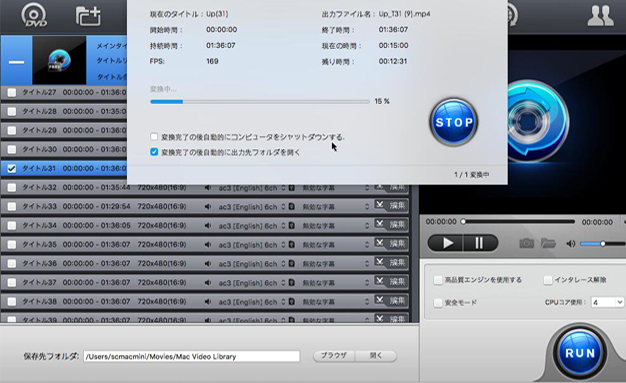Click the subtitle icon in the タイトル35 row

point(292,244)
